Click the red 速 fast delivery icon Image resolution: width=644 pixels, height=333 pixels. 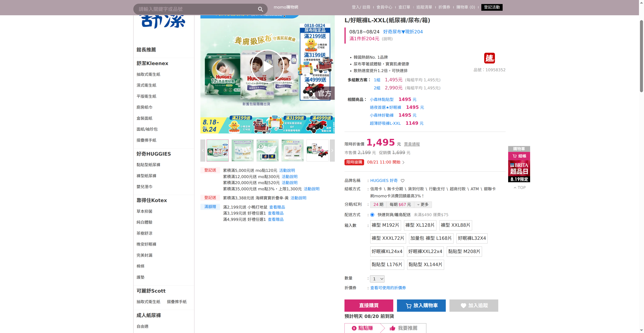[489, 58]
